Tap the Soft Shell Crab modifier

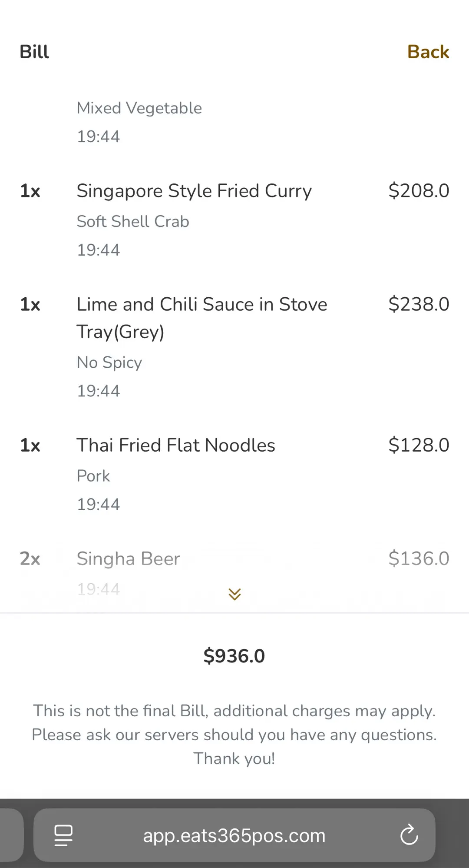(x=133, y=222)
